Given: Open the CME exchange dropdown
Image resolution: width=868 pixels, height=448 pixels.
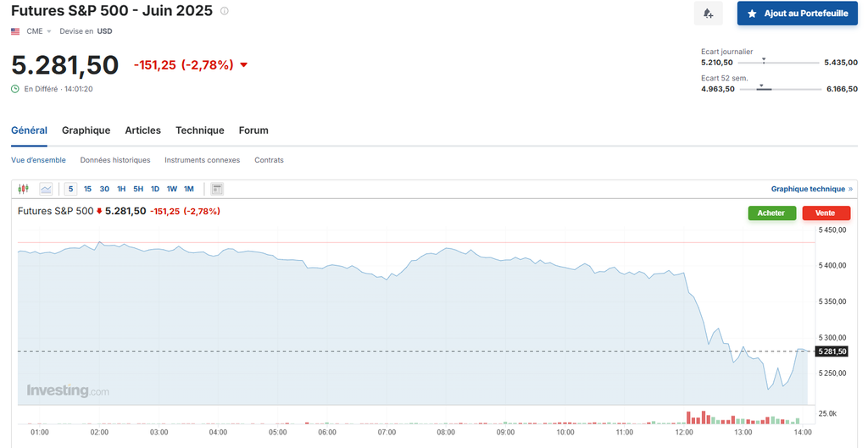Looking at the screenshot, I should coord(39,31).
